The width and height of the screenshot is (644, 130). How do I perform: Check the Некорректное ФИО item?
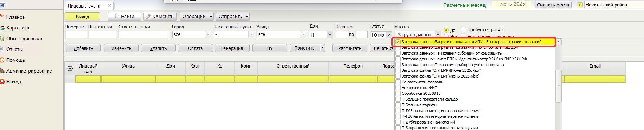[x=398, y=88]
